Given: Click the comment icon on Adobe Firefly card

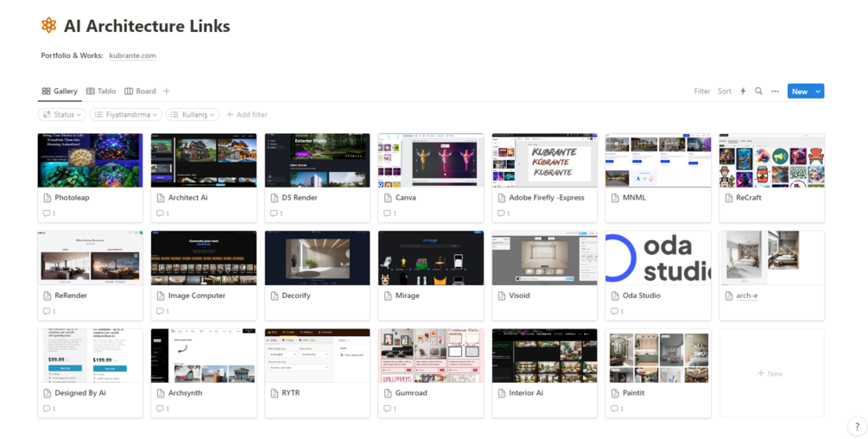Looking at the screenshot, I should [500, 213].
